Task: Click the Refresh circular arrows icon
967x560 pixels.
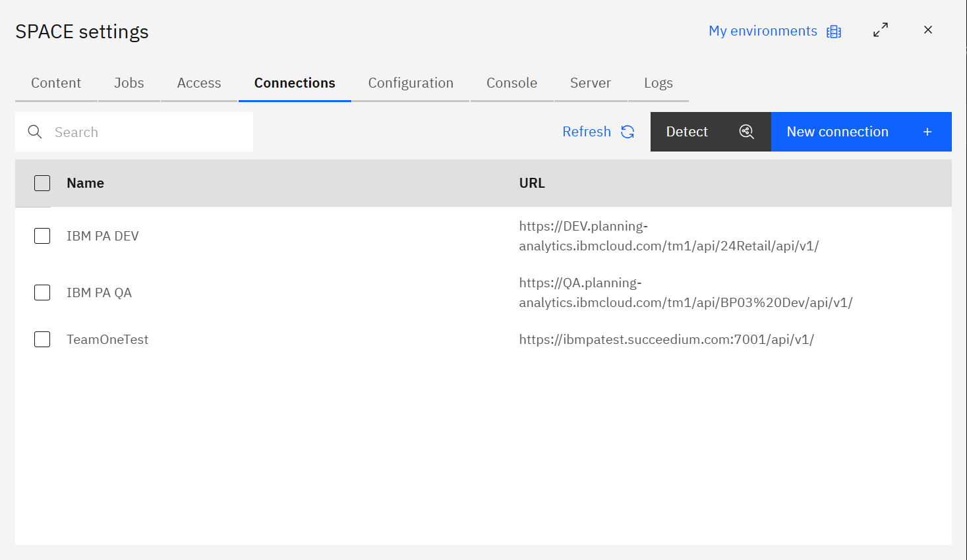Action: pyautogui.click(x=627, y=132)
